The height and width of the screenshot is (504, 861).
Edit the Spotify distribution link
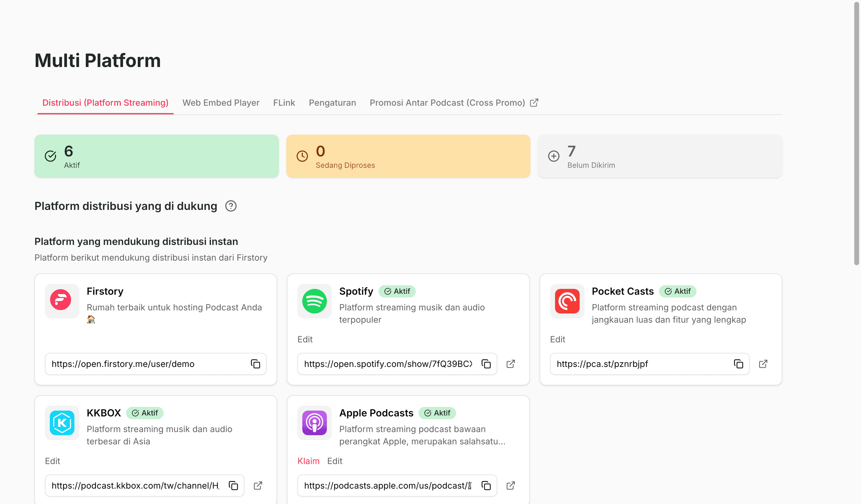point(305,339)
